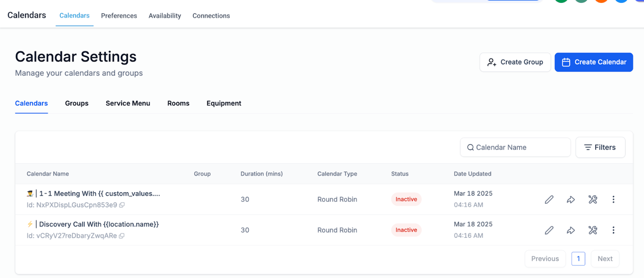This screenshot has height=278, width=644.
Task: Open tools icon for Discovery Call calendar
Action: point(593,230)
